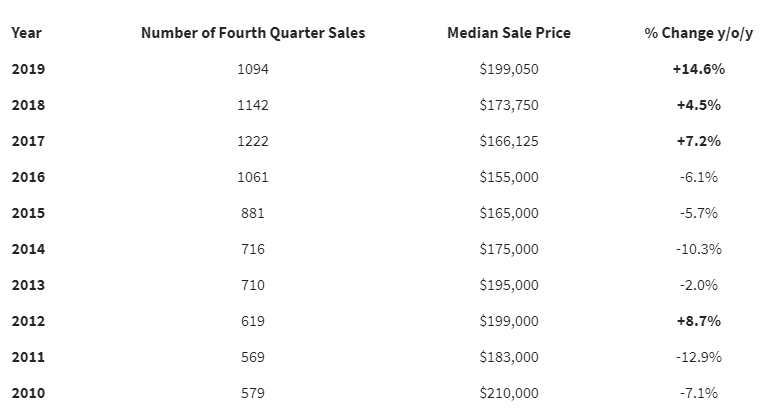
Task: Select the 619 sales count for 2012
Action: [x=253, y=321]
